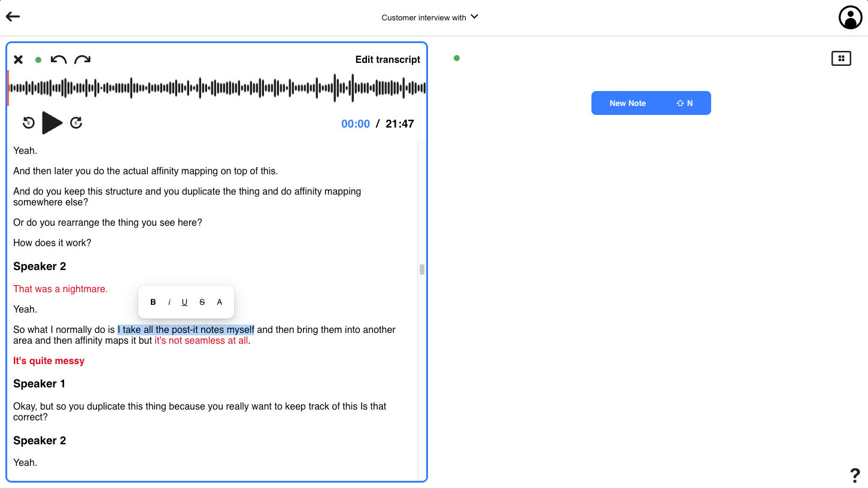Strikethrough the selected text
The image size is (868, 488).
click(202, 302)
